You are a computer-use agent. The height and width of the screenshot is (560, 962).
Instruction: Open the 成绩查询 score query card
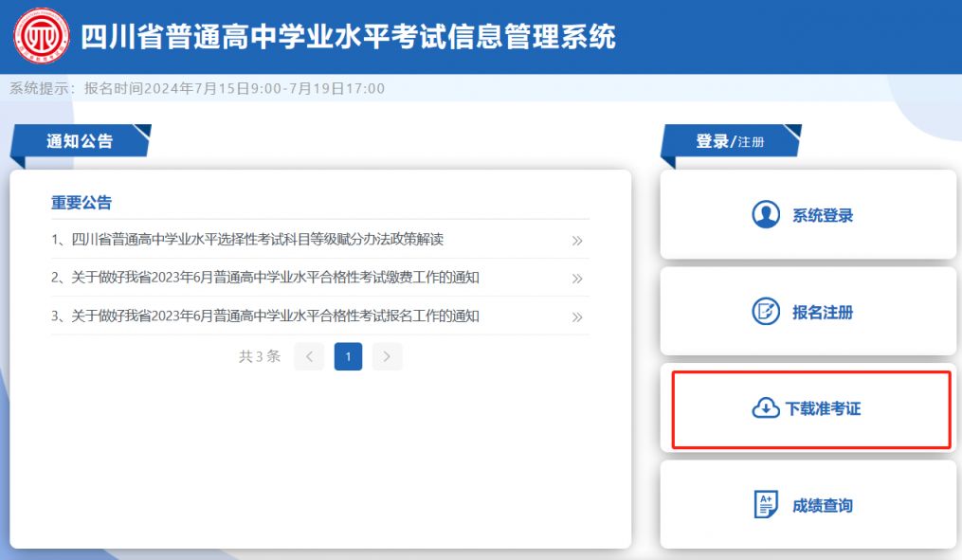coord(808,505)
